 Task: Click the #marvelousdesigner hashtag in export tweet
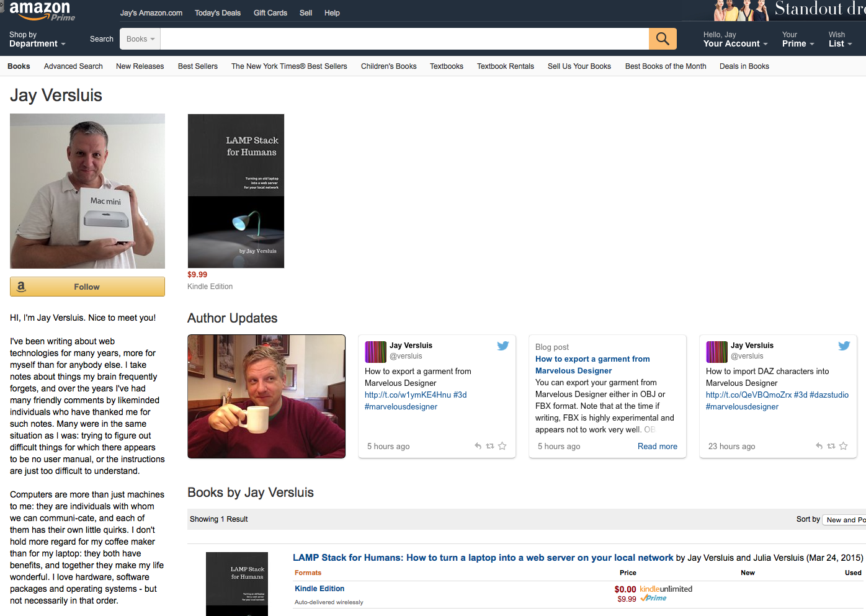[401, 407]
